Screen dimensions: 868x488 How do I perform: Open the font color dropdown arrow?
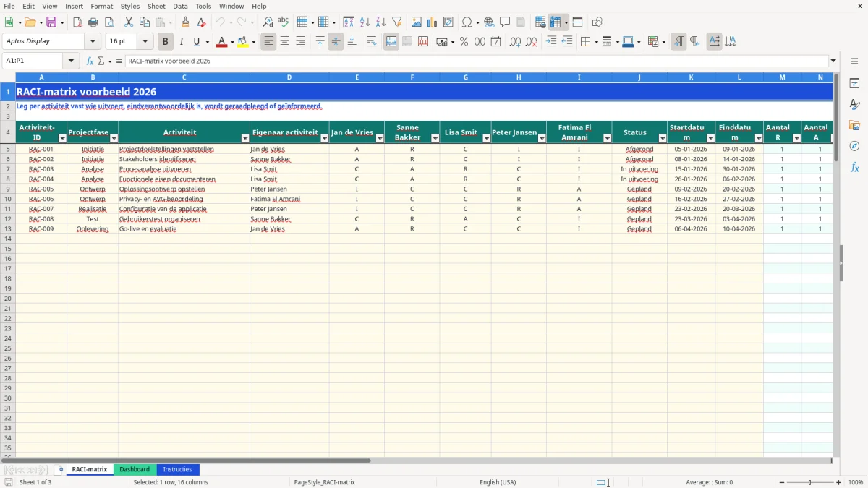pyautogui.click(x=231, y=42)
